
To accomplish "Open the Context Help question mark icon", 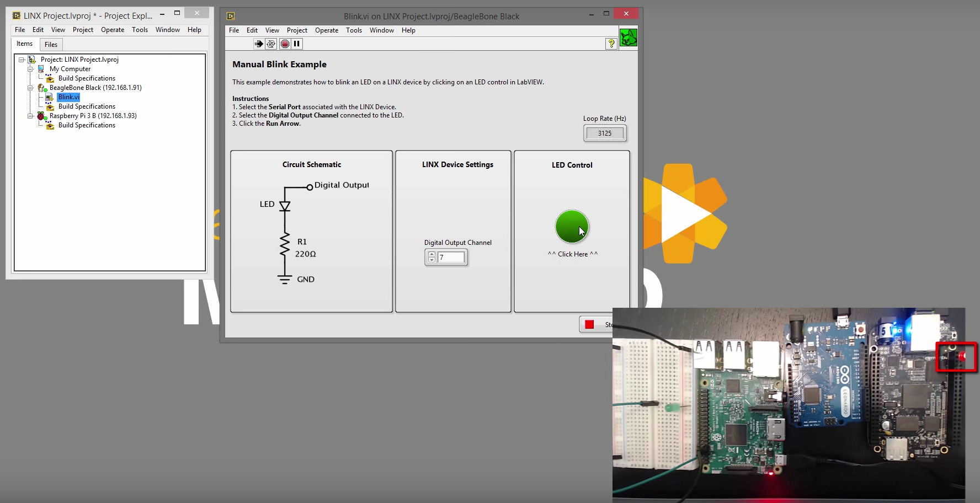I will pyautogui.click(x=611, y=44).
